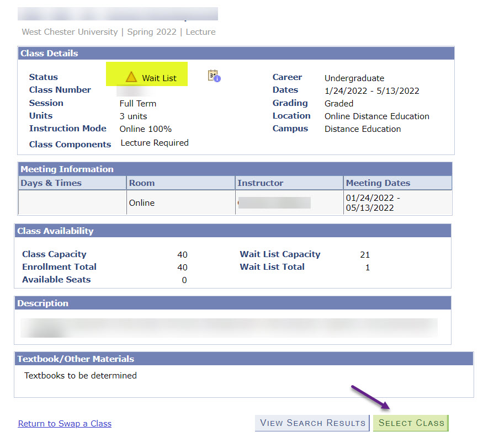The height and width of the screenshot is (448, 478).
Task: Click the Lecture Required class components value
Action: coord(155,143)
